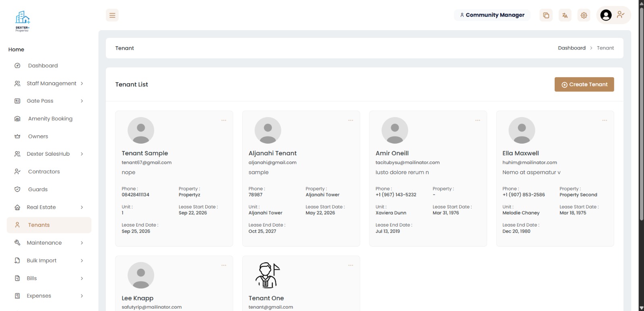Click the Dexter Properties logo
Image resolution: width=644 pixels, height=311 pixels.
[x=23, y=21]
